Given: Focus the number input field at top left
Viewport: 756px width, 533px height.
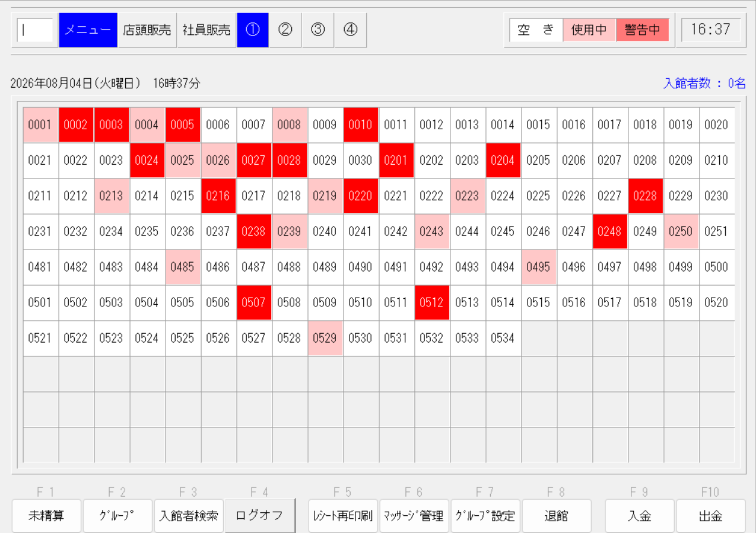Looking at the screenshot, I should [35, 30].
